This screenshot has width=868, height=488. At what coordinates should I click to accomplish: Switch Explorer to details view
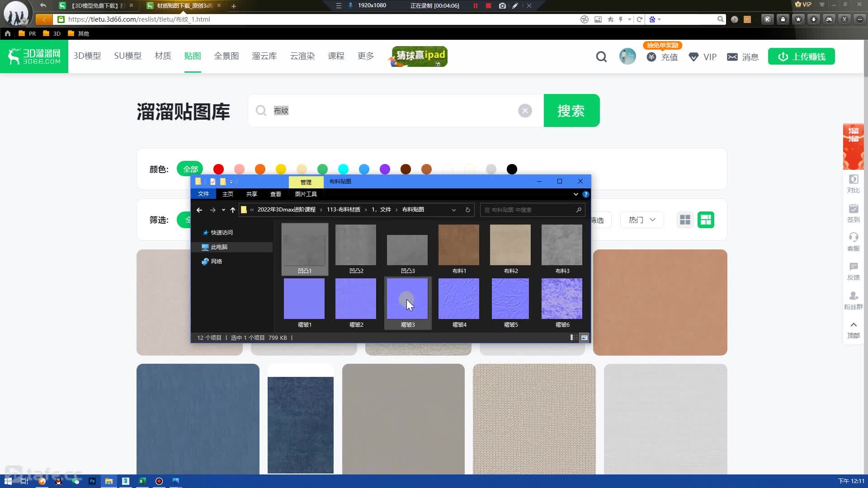pos(573,338)
